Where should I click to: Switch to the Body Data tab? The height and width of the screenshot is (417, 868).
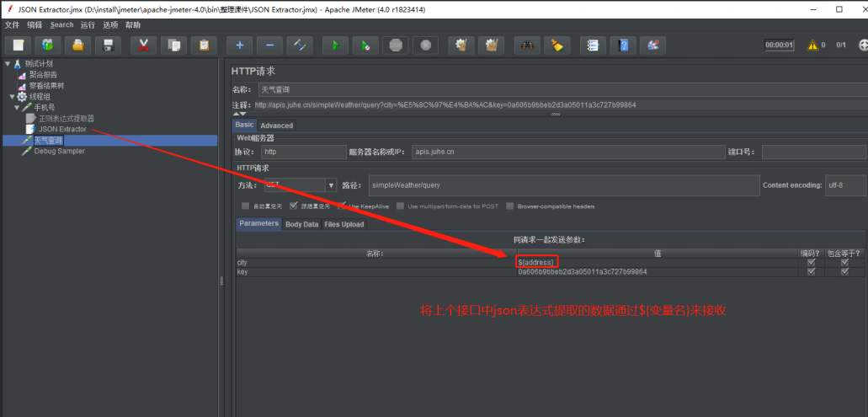[301, 224]
